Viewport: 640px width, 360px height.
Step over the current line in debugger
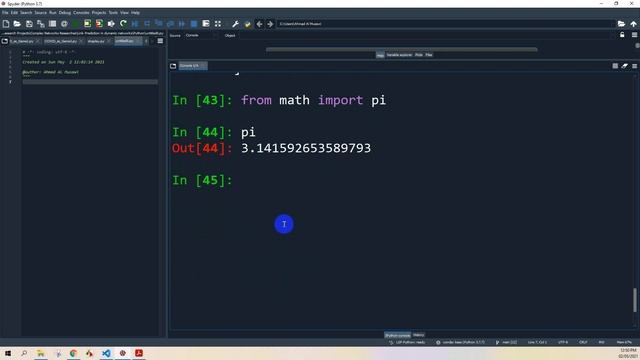click(x=147, y=24)
